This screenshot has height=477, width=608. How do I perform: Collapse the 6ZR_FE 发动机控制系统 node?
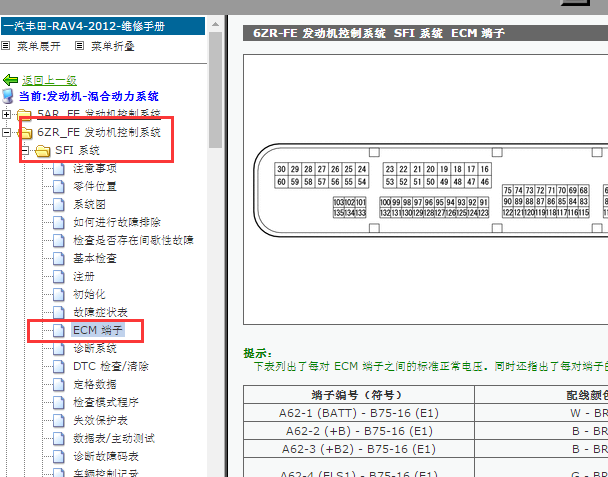pyautogui.click(x=6, y=132)
